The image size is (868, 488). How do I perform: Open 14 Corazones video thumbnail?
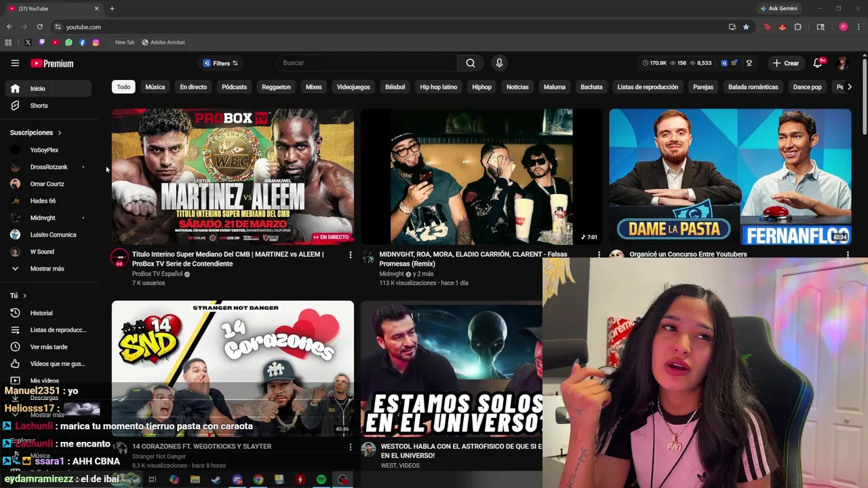(x=233, y=368)
